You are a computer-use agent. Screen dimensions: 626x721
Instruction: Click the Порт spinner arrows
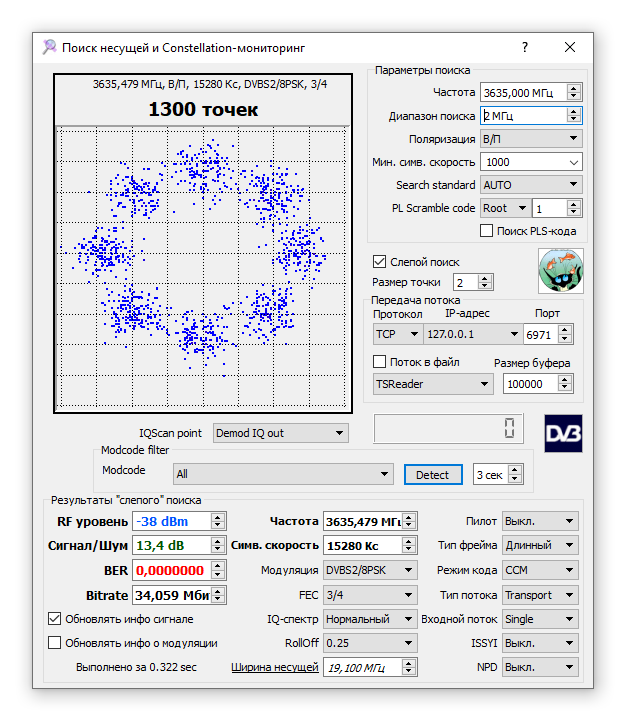[x=566, y=334]
